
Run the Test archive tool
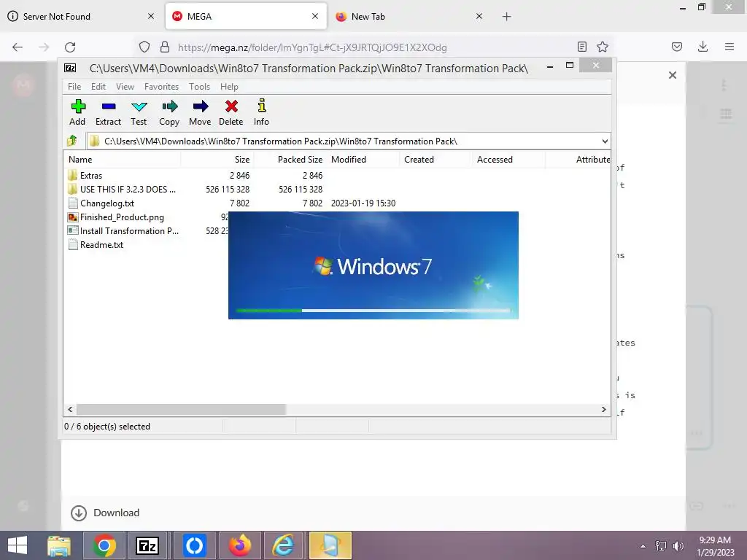coord(139,112)
